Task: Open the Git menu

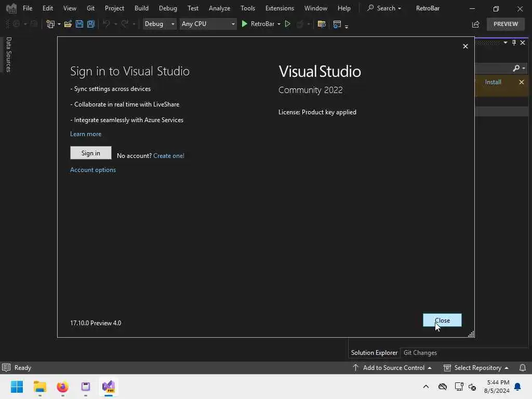Action: coord(90,8)
